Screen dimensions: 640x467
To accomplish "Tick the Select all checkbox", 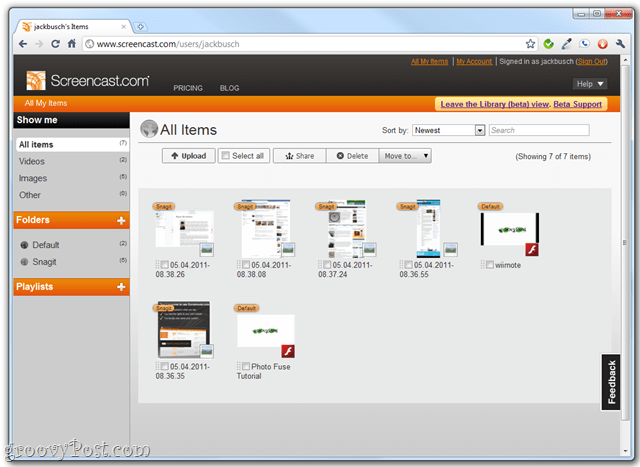I will [225, 156].
